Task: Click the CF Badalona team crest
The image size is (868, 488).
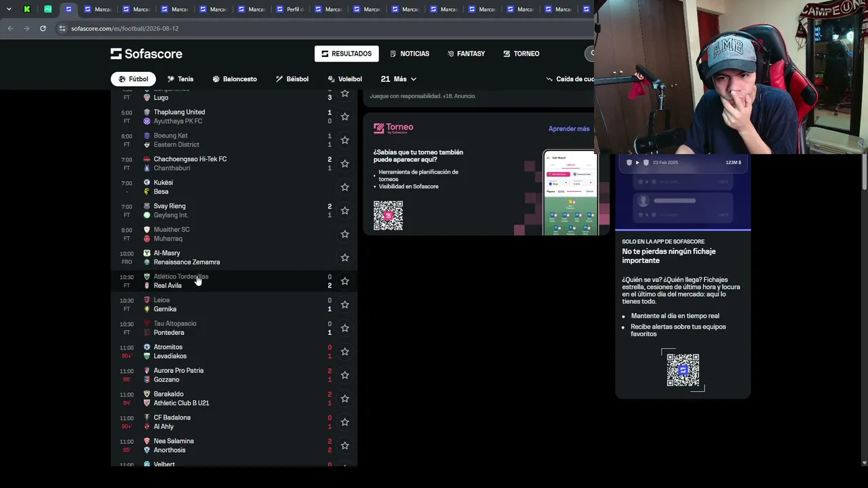Action: 146,418
